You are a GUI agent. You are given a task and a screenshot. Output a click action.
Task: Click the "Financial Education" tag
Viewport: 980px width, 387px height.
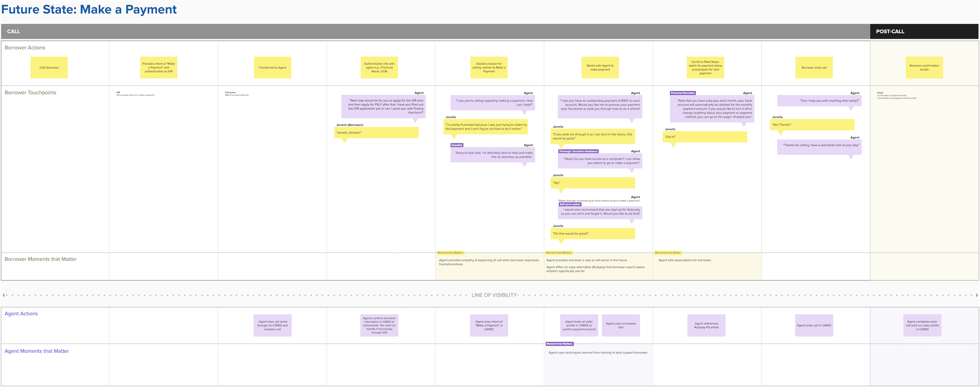(x=683, y=93)
